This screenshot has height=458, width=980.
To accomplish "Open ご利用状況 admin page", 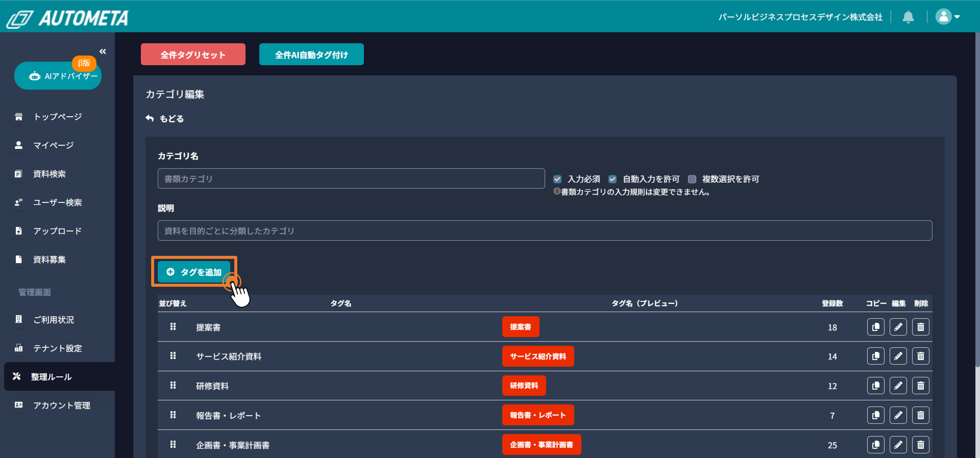I will (53, 320).
